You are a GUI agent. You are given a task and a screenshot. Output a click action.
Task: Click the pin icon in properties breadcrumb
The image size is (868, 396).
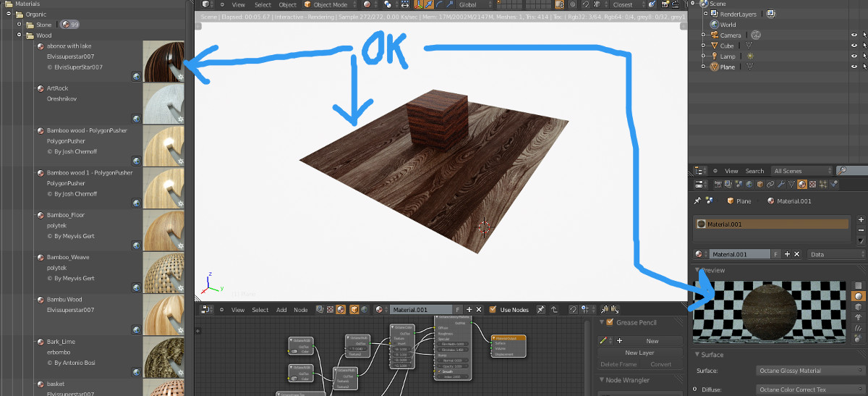[697, 201]
